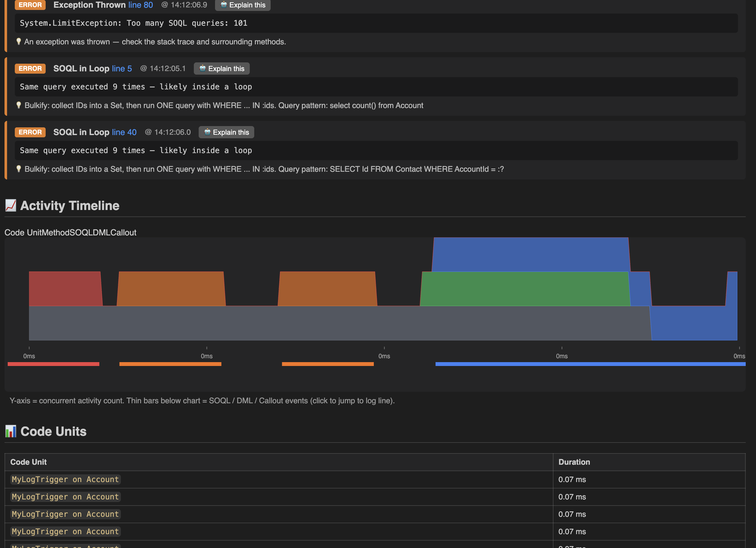The image size is (756, 548).
Task: Click the Duration column header
Action: click(649, 462)
